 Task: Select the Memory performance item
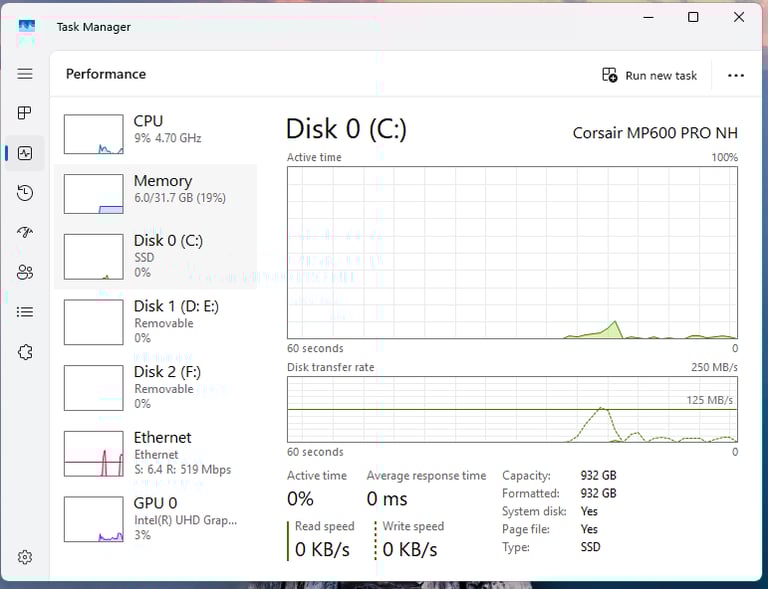(156, 194)
